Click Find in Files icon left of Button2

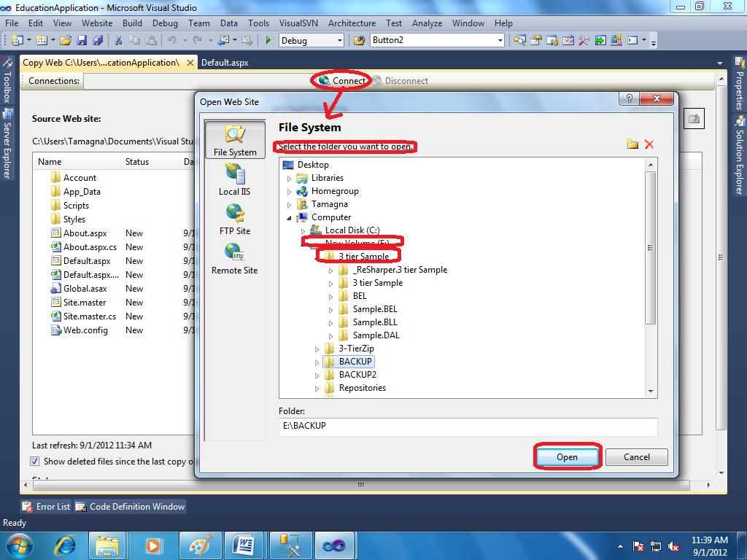pyautogui.click(x=359, y=41)
